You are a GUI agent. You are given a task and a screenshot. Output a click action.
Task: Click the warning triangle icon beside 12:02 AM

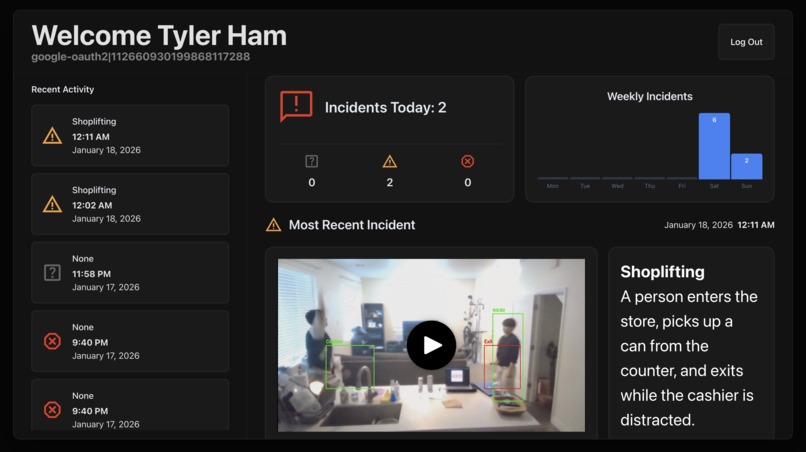(52, 204)
